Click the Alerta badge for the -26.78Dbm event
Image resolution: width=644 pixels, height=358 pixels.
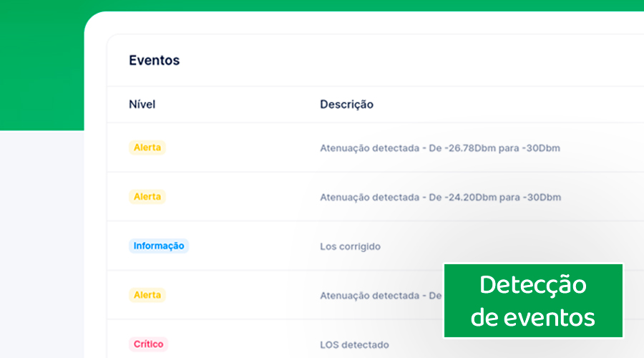147,147
